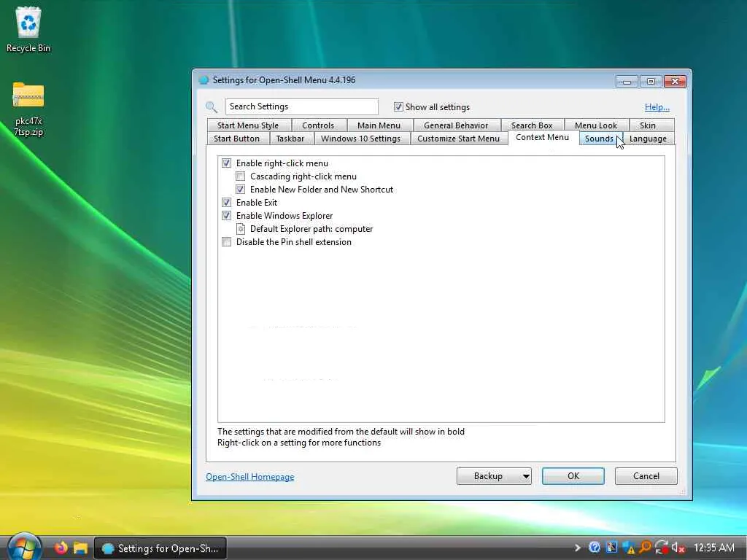Uncheck Enable Windows Explorer
The height and width of the screenshot is (560, 747).
(x=226, y=216)
